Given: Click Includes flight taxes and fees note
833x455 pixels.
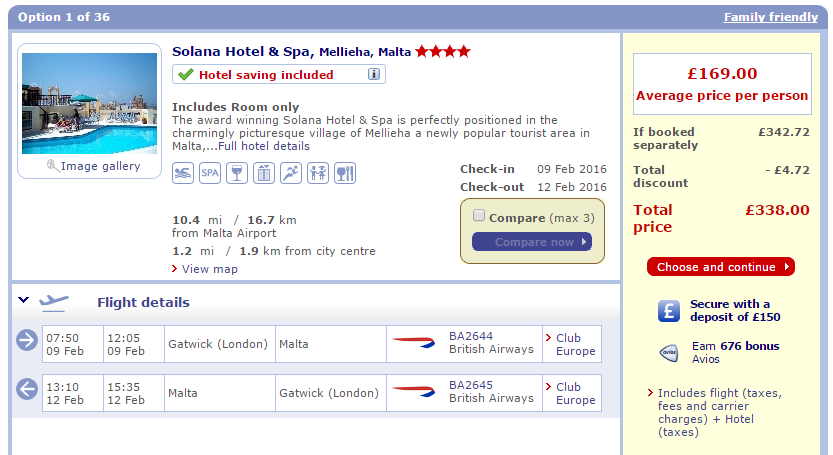Looking at the screenshot, I should (x=720, y=412).
